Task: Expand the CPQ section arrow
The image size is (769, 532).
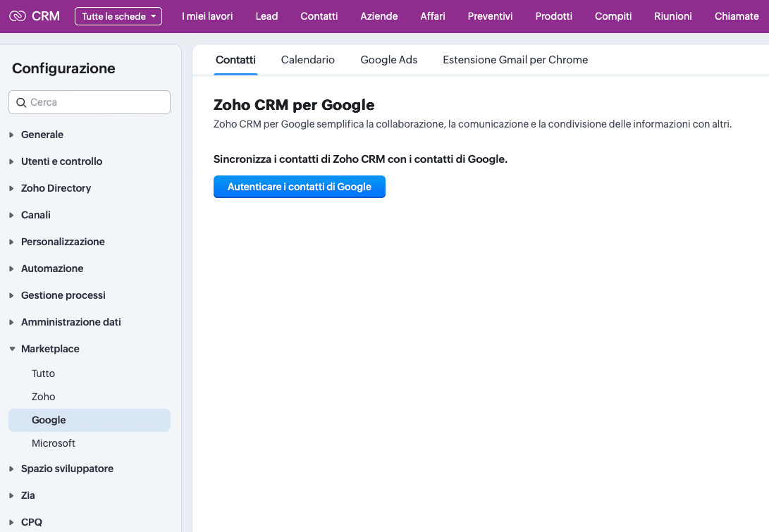Action: [x=11, y=522]
